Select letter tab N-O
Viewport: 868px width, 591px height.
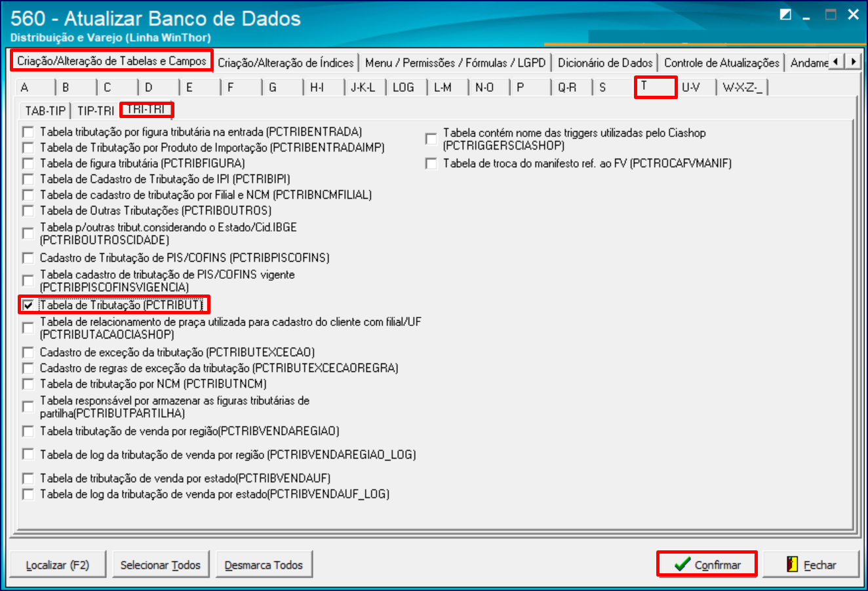(490, 87)
